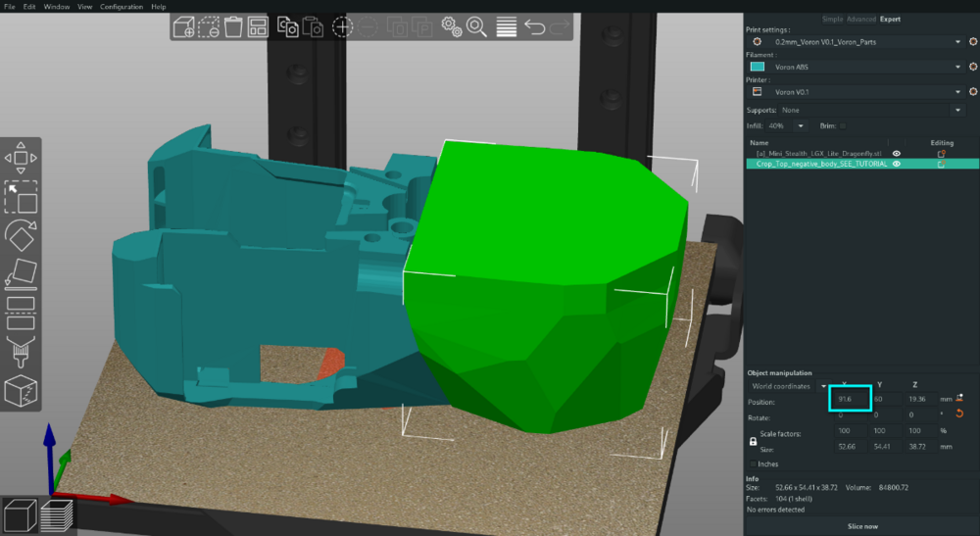Toggle the Brim checkbox
Viewport: 980px width, 536px height.
pos(843,125)
